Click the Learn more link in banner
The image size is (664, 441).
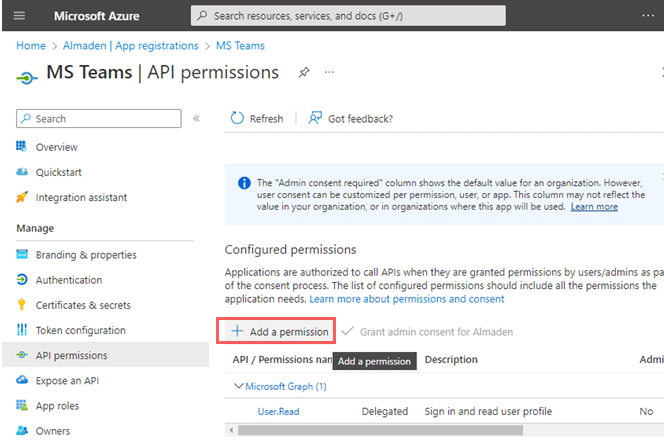tap(594, 207)
